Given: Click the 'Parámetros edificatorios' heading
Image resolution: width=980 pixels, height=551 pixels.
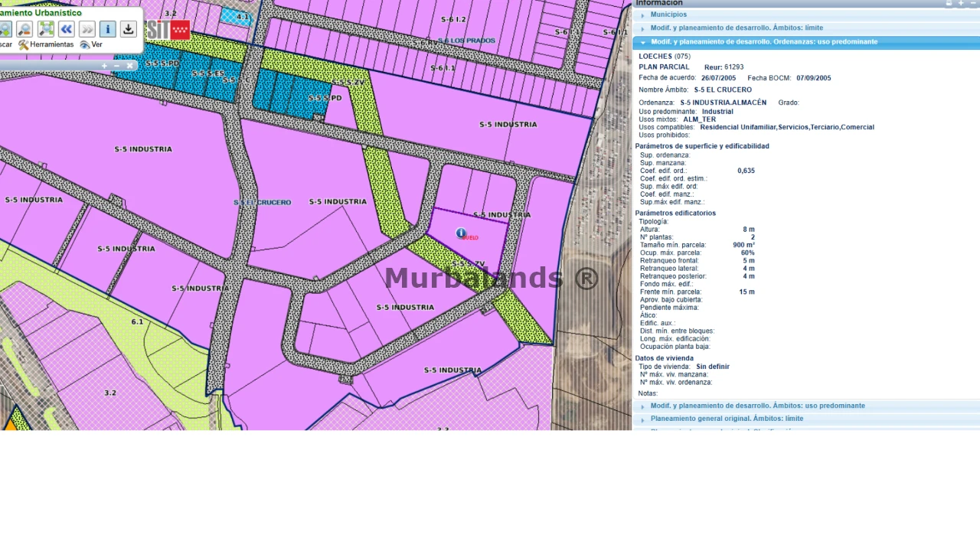Looking at the screenshot, I should pos(675,214).
